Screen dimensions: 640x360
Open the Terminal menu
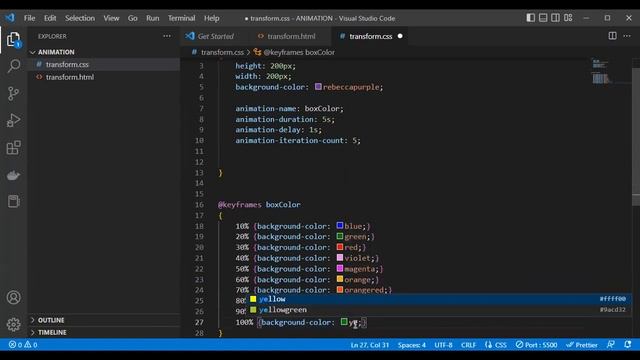[x=181, y=18]
